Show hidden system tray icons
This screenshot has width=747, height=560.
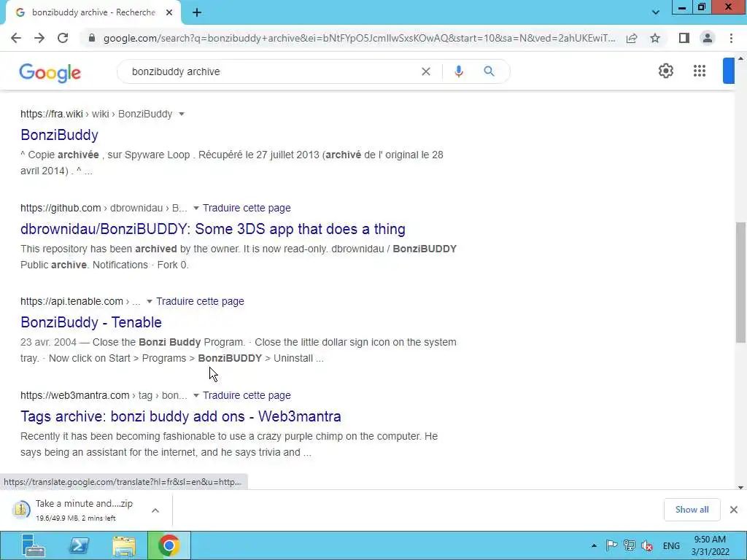594,545
